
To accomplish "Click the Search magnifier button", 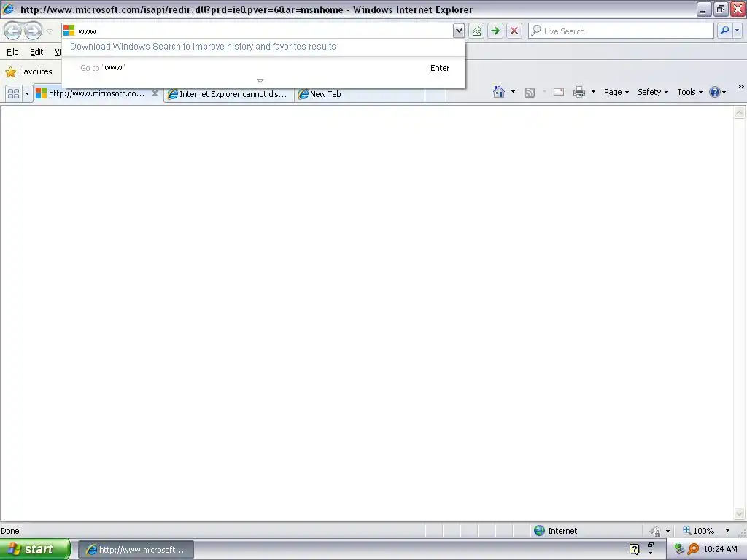I will click(724, 31).
